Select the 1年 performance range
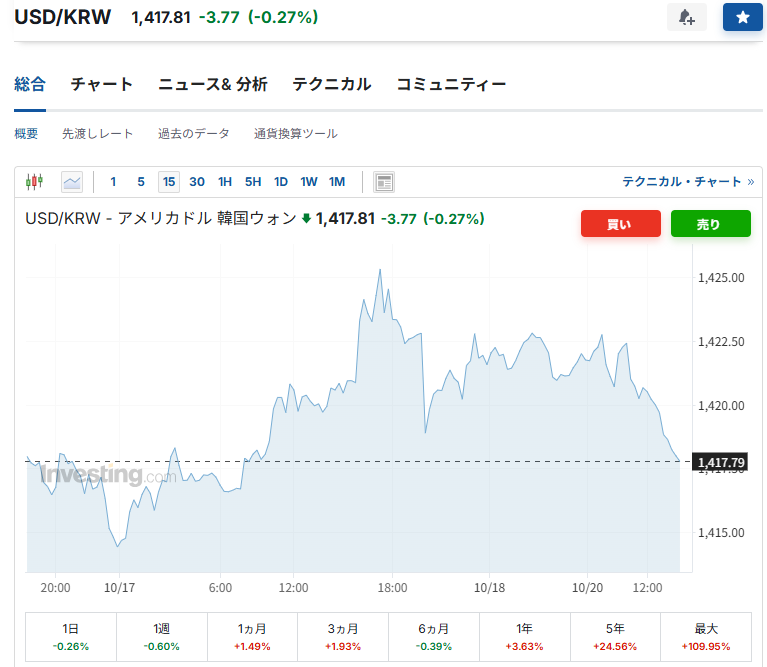The width and height of the screenshot is (767, 667). [x=524, y=636]
